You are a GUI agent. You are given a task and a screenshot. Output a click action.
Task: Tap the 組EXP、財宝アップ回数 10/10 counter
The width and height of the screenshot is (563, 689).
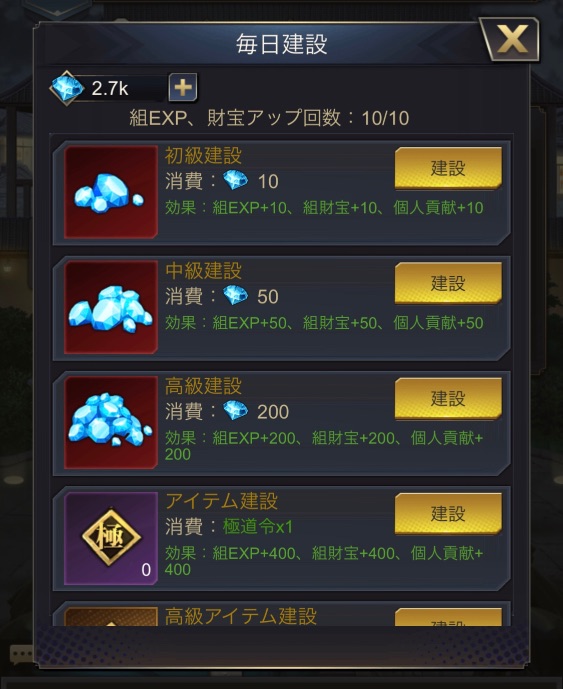tap(269, 118)
